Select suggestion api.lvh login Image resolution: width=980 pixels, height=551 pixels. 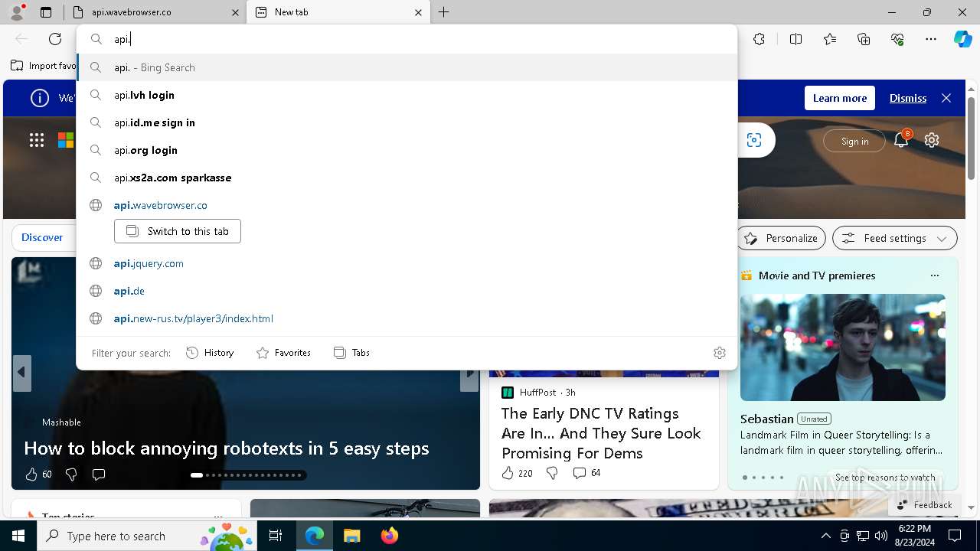407,95
